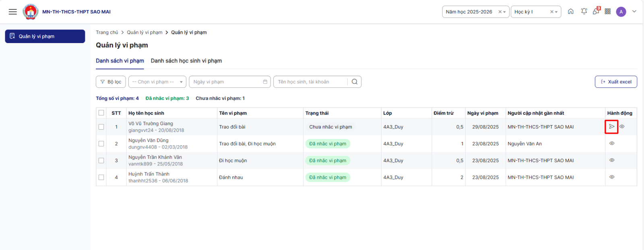Open the notification bell
Viewport: 644px width, 250px height.
[x=584, y=12]
